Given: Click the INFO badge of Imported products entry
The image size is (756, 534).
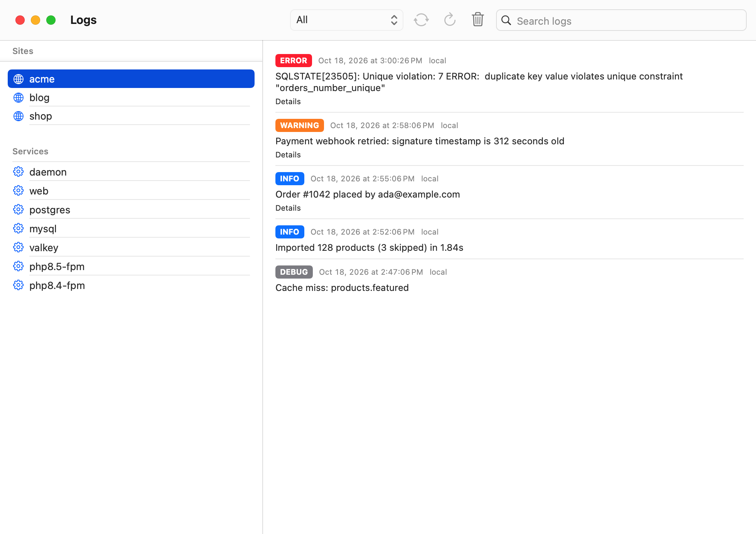Looking at the screenshot, I should (290, 232).
